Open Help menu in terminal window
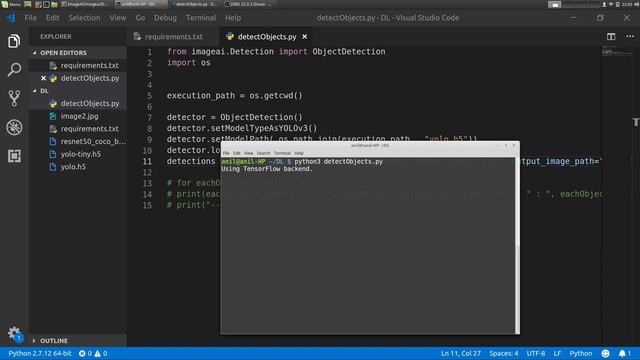 (x=299, y=153)
